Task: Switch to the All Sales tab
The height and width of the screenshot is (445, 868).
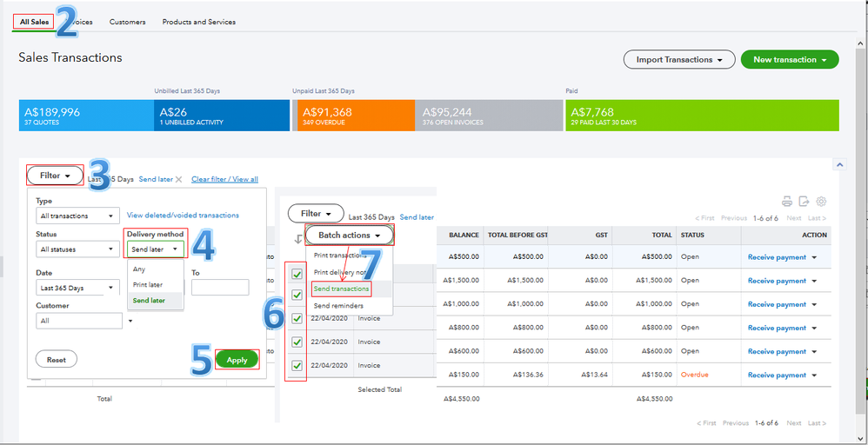Action: (34, 22)
